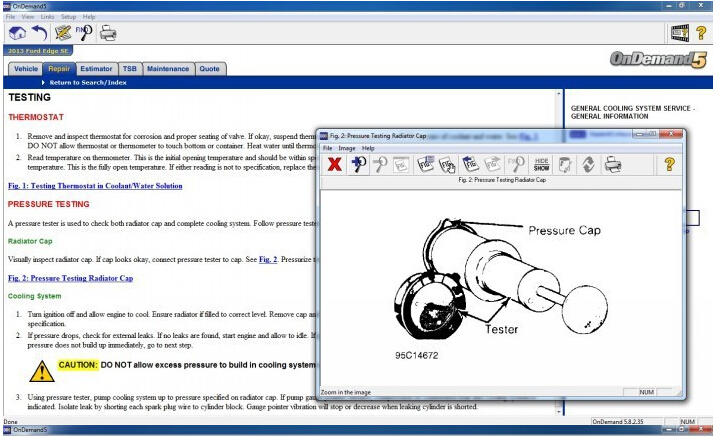Click the figure hand pointer icon
Viewport: 715px width, 436px height.
tap(448, 165)
